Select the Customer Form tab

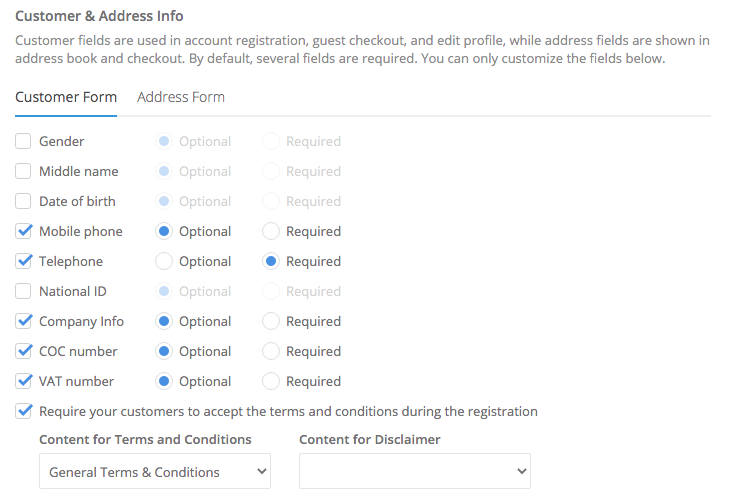[x=66, y=97]
